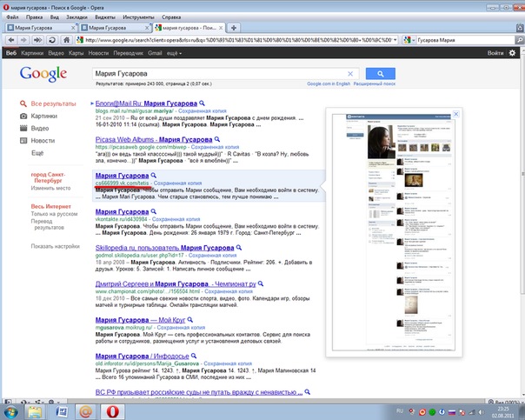Screen dimensions: 525x420
Task: Close the page preview panel
Action: pos(455,114)
